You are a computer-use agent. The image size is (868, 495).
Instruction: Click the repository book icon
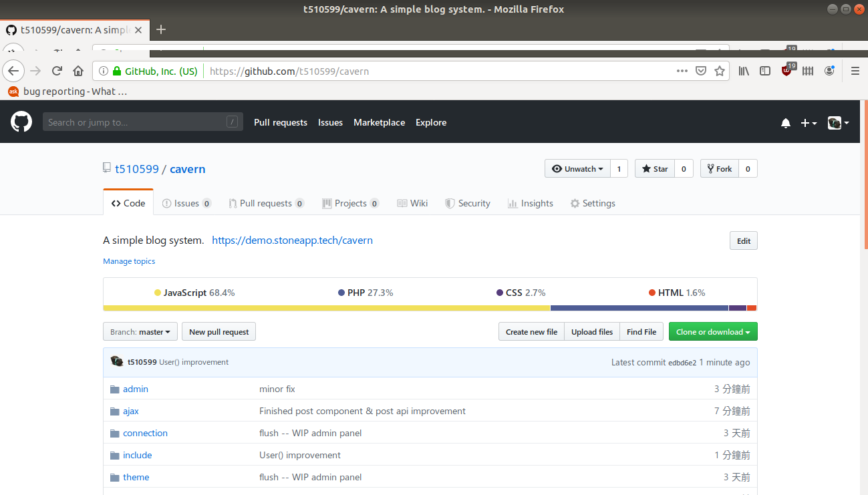click(107, 168)
